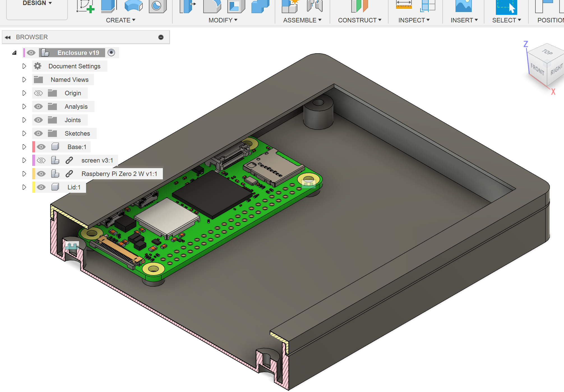Viewport: 564px width, 392px height.
Task: Click the Base:1 body component icon
Action: click(x=55, y=147)
